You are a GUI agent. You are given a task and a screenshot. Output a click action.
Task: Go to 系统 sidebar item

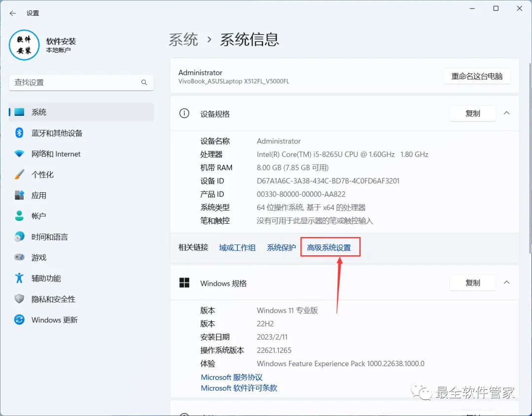(81, 112)
